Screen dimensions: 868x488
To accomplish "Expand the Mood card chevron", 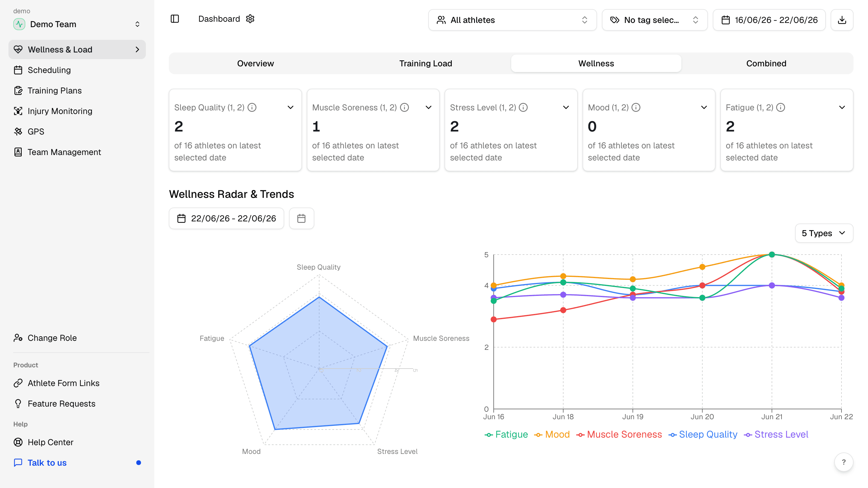I will (704, 107).
